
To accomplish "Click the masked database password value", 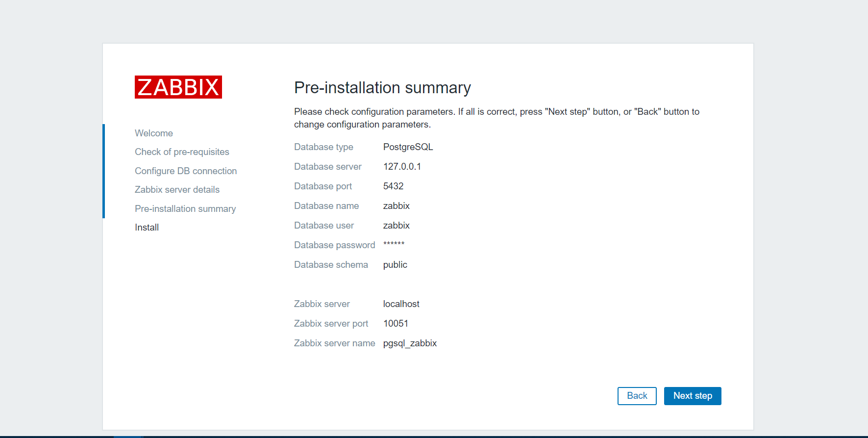I will coord(394,244).
